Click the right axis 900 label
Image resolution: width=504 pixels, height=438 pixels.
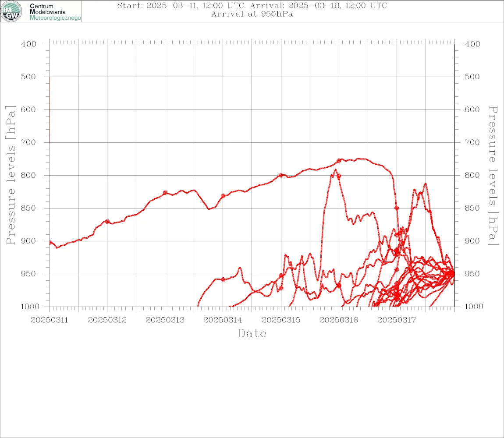click(x=472, y=241)
